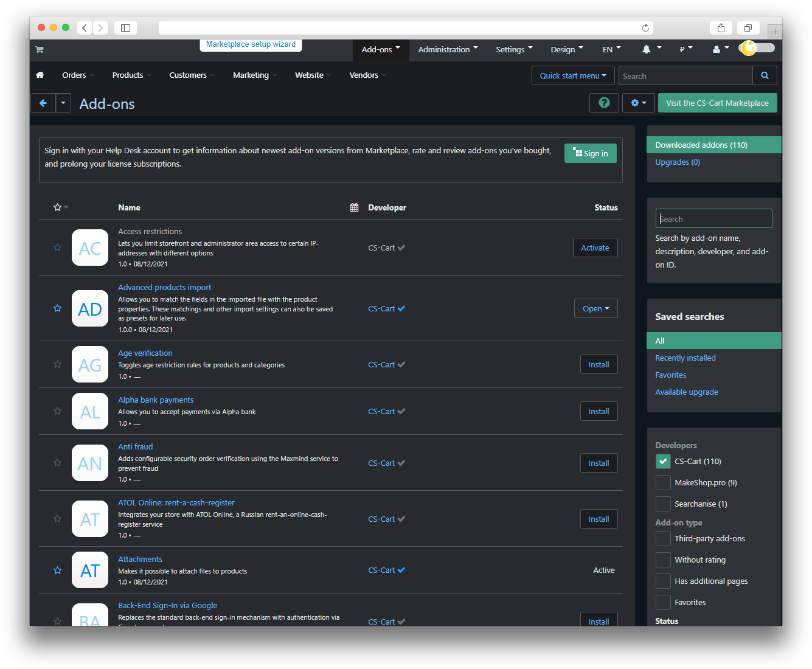Open the Customers menu

point(192,75)
